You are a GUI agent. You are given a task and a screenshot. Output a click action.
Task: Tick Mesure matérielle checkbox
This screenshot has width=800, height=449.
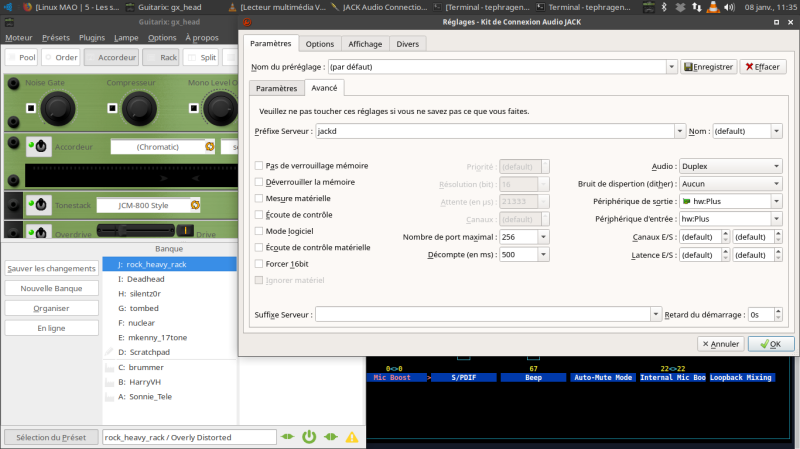[259, 198]
